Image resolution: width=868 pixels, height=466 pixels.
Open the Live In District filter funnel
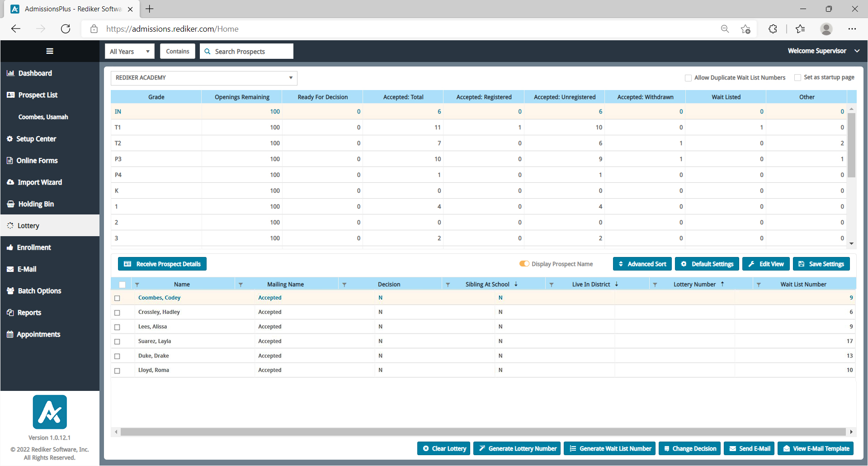point(552,285)
